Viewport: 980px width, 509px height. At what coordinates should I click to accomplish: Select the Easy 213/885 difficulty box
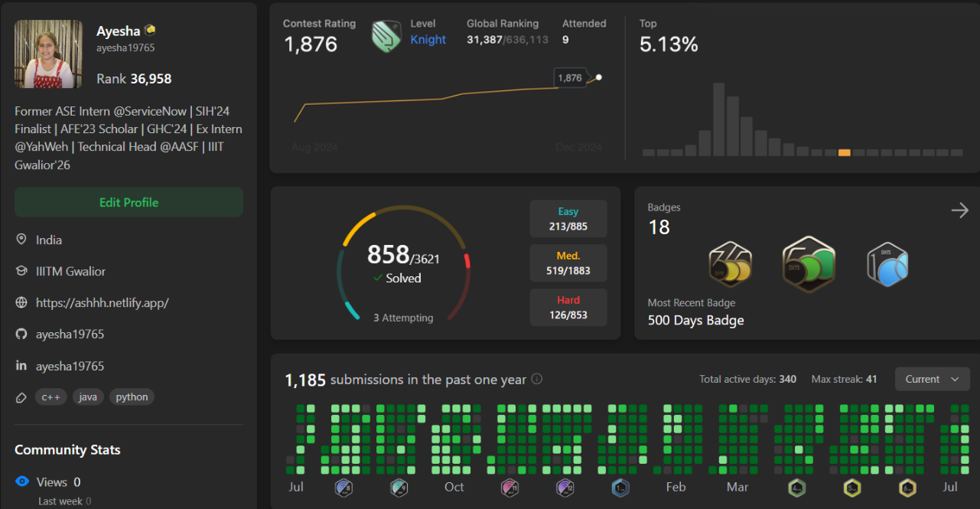[568, 219]
